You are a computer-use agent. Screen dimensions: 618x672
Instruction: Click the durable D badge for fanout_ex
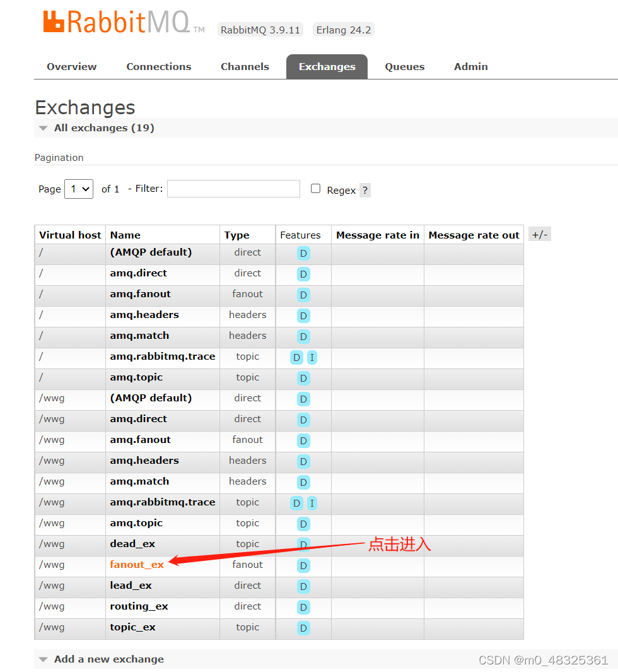(x=303, y=566)
